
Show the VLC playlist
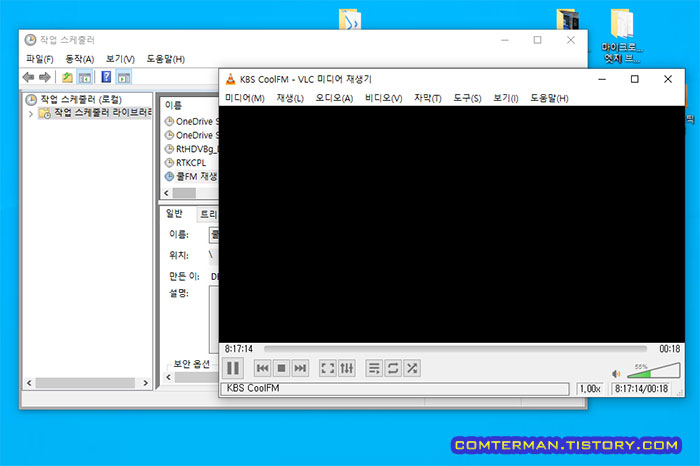pos(374,368)
